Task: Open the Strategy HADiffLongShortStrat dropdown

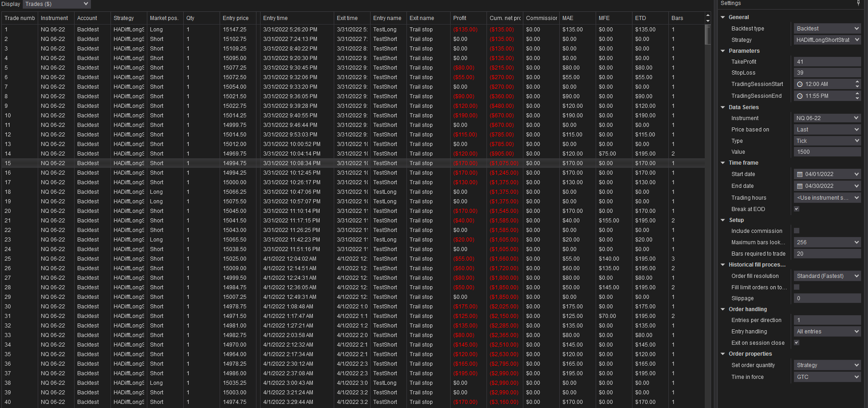Action: tap(827, 40)
